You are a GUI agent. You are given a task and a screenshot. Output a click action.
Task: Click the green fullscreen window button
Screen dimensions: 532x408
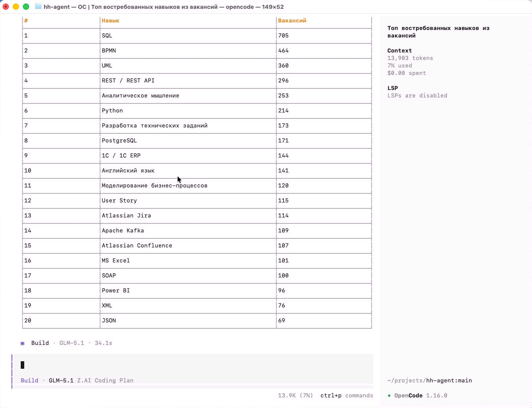point(26,7)
